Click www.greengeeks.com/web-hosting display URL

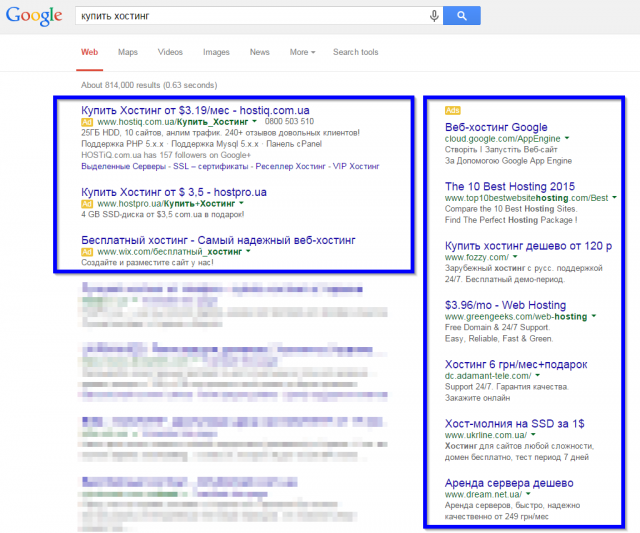pyautogui.click(x=516, y=317)
